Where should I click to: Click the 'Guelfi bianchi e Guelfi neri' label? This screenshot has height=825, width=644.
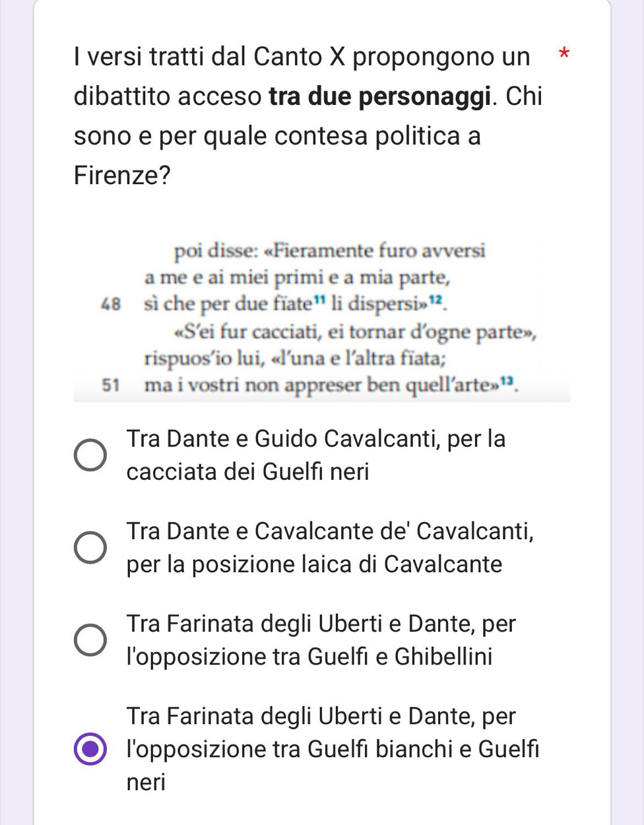[x=333, y=749]
